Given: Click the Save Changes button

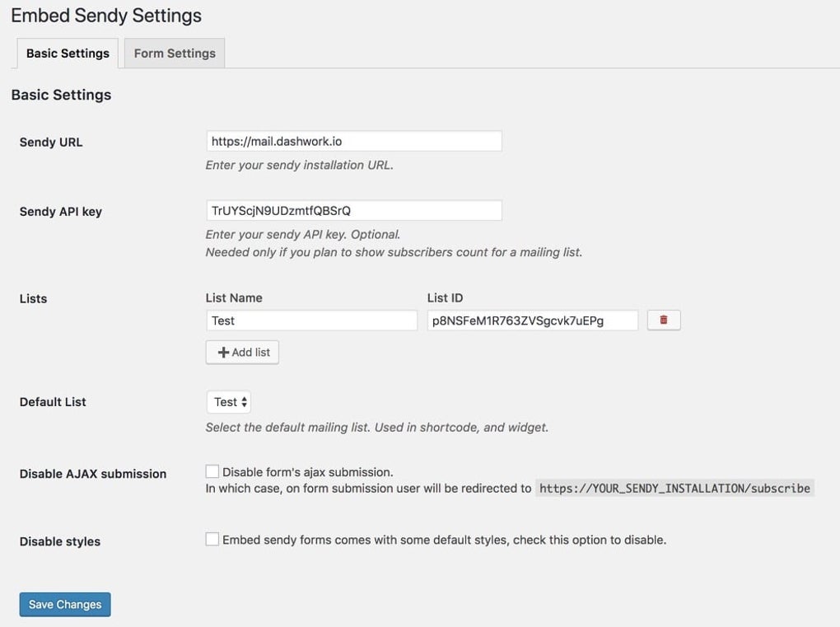Looking at the screenshot, I should pyautogui.click(x=64, y=604).
